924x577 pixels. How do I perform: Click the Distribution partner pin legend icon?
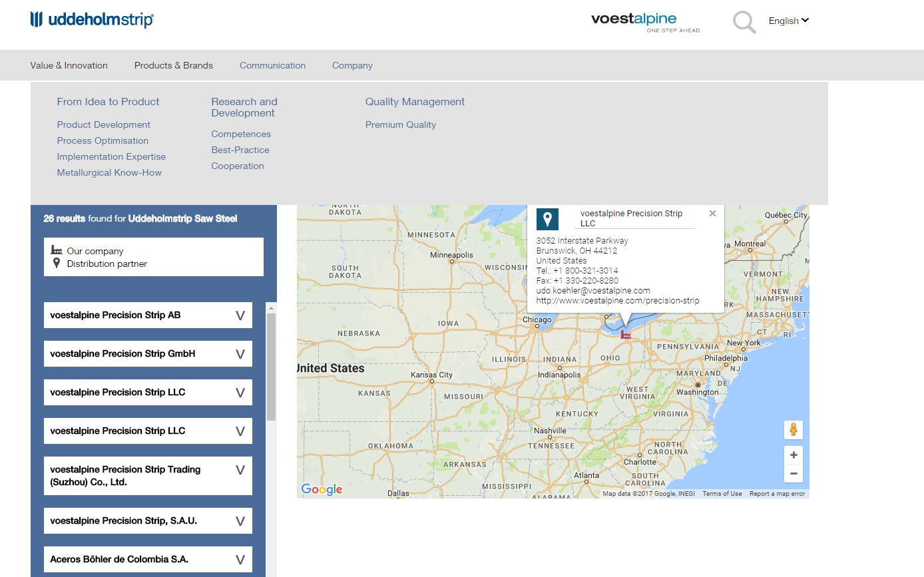[57, 264]
